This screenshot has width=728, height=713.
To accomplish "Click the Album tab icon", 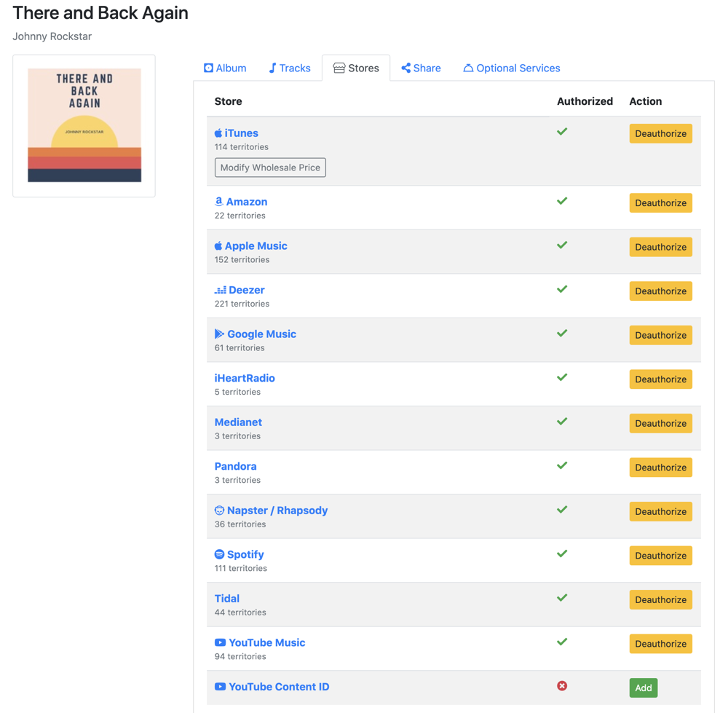I will point(208,68).
